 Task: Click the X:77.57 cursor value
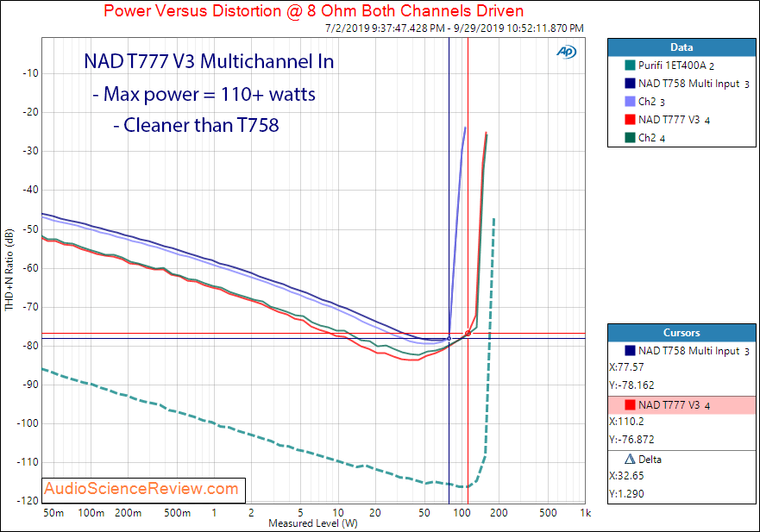click(x=626, y=367)
